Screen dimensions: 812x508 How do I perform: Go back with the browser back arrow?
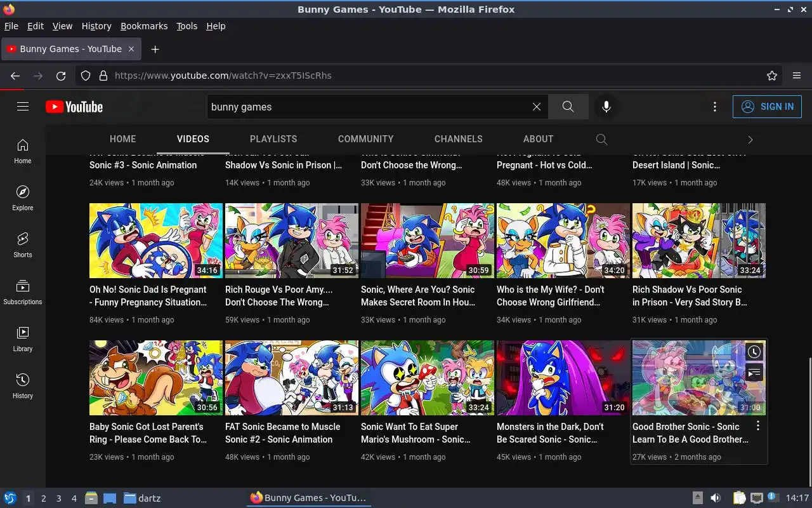pos(15,76)
